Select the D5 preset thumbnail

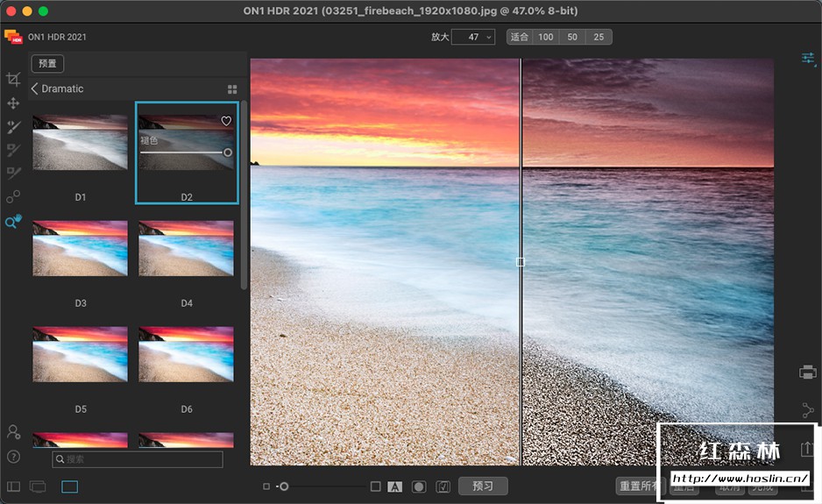[x=81, y=354]
